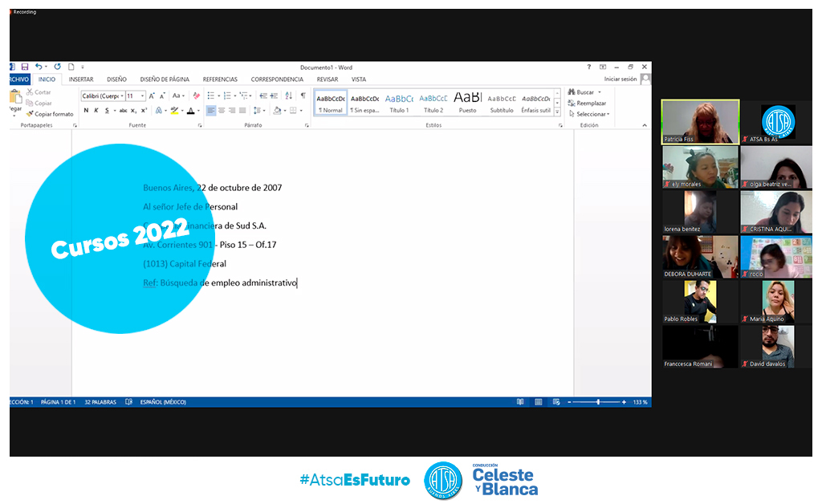Redo the action with the circular arrow
822x504 pixels.
57,67
